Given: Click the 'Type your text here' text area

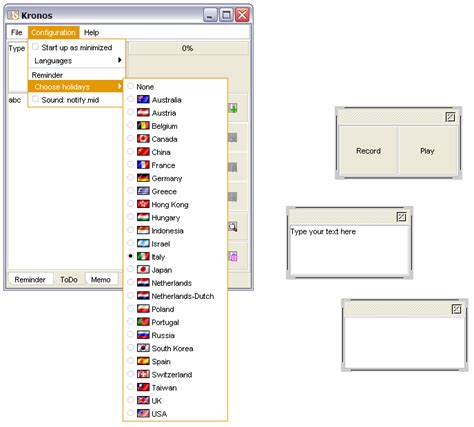Looking at the screenshot, I should click(349, 251).
